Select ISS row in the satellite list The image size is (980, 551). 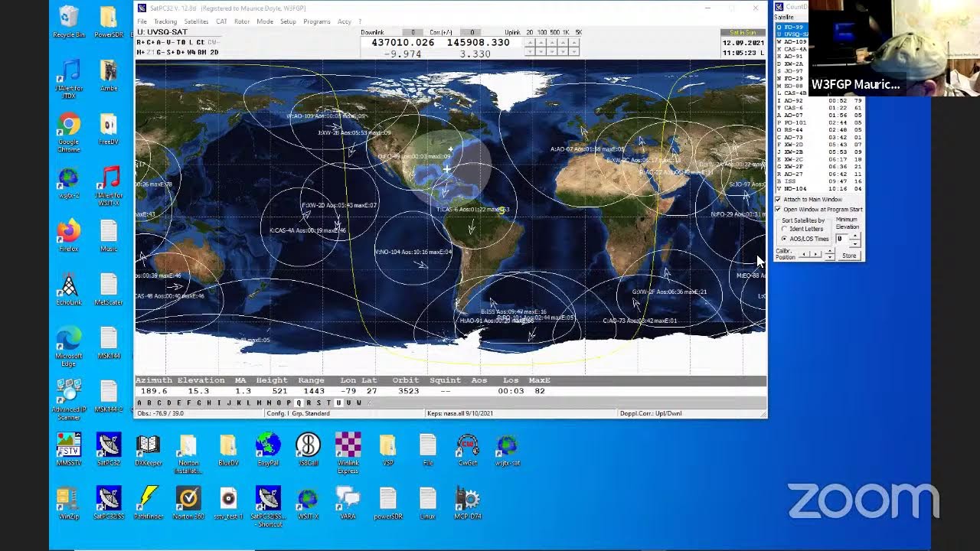tap(819, 181)
